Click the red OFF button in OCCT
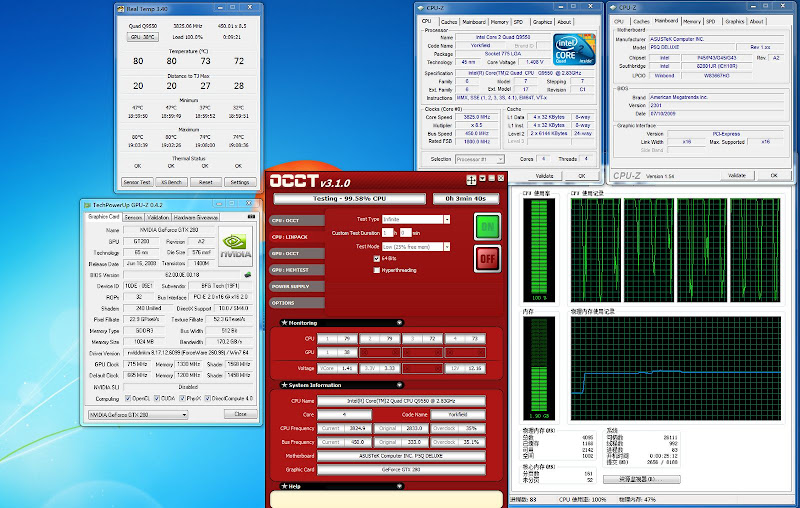The height and width of the screenshot is (508, 800). click(x=487, y=259)
